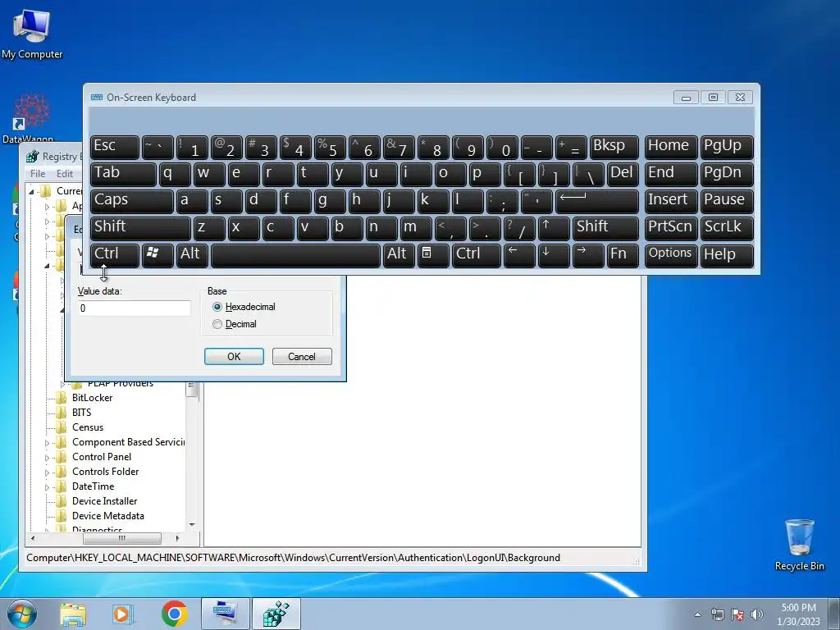Select the Census registry key
The height and width of the screenshot is (630, 840).
click(x=88, y=427)
